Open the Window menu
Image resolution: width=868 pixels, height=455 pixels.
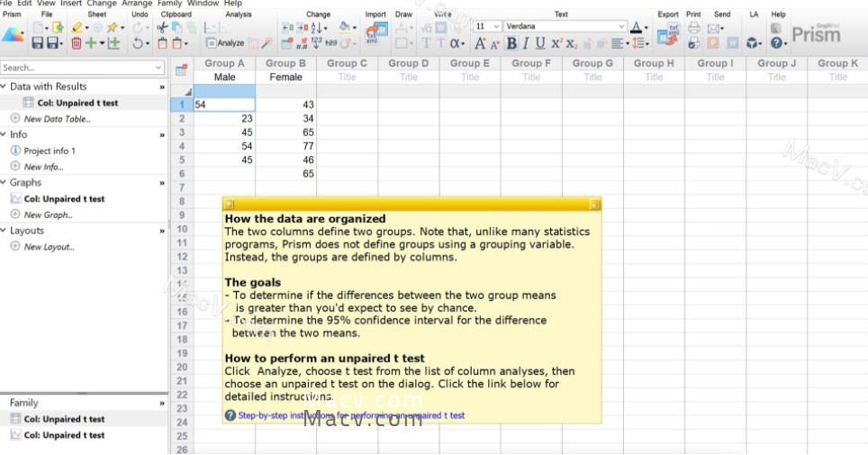coord(203,4)
